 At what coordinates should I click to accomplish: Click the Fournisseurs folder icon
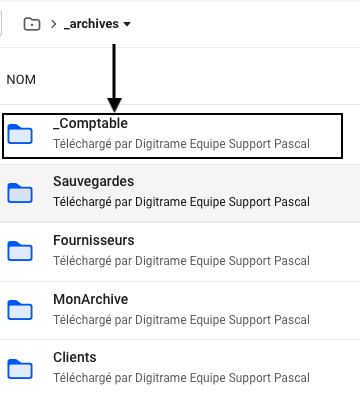(20, 251)
